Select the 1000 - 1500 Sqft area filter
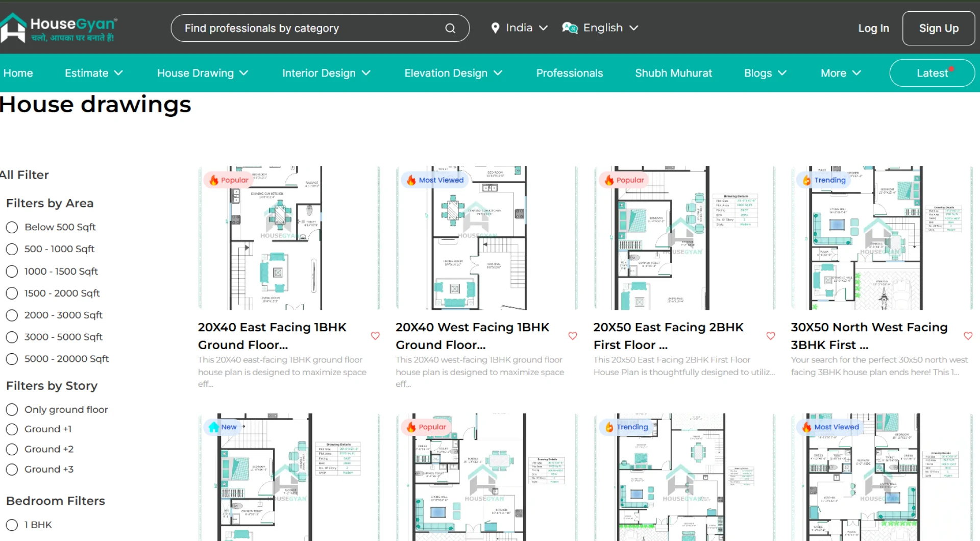This screenshot has height=541, width=980. pos(12,272)
